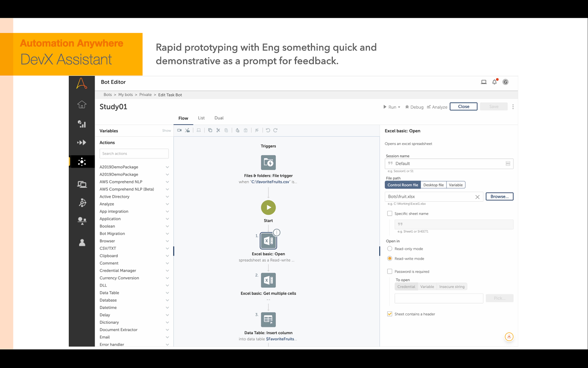Open the floating assistant icon bottom right

(x=509, y=337)
